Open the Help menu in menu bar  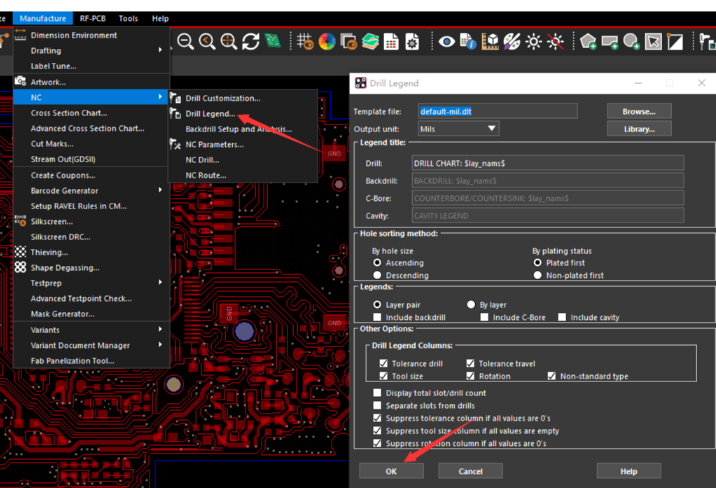[x=160, y=18]
